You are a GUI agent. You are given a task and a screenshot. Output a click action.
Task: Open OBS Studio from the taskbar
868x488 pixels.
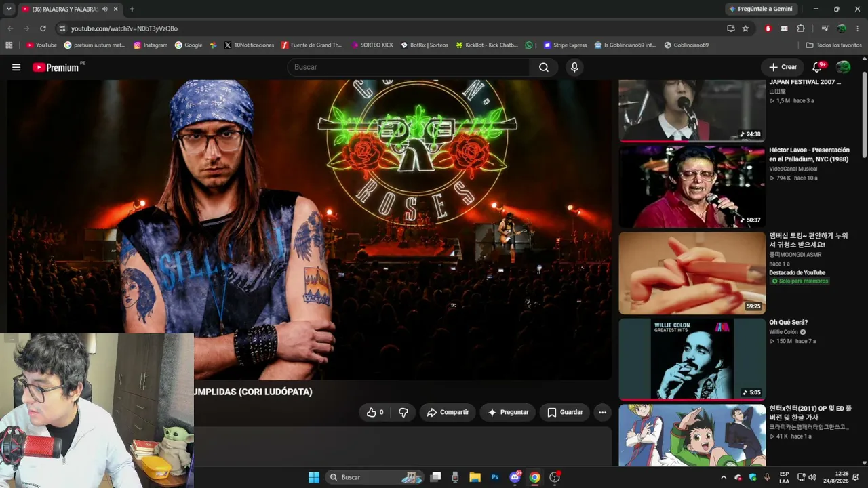pos(555,477)
